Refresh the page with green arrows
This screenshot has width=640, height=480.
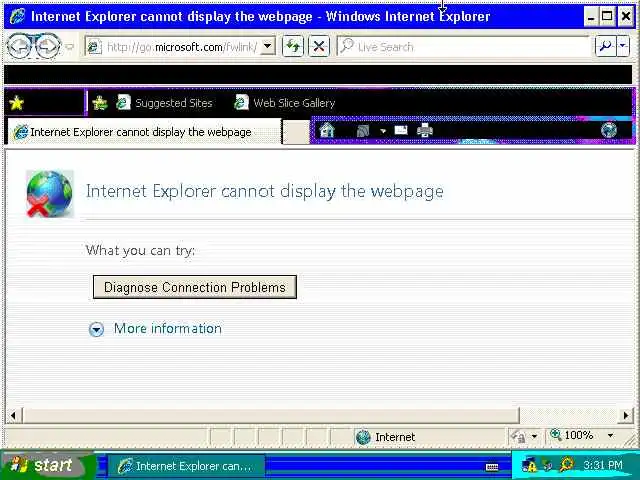pyautogui.click(x=293, y=47)
